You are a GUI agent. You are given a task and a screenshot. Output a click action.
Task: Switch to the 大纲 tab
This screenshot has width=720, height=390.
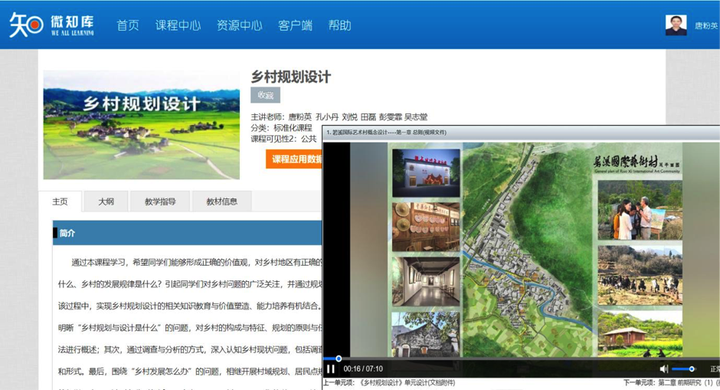click(x=106, y=201)
